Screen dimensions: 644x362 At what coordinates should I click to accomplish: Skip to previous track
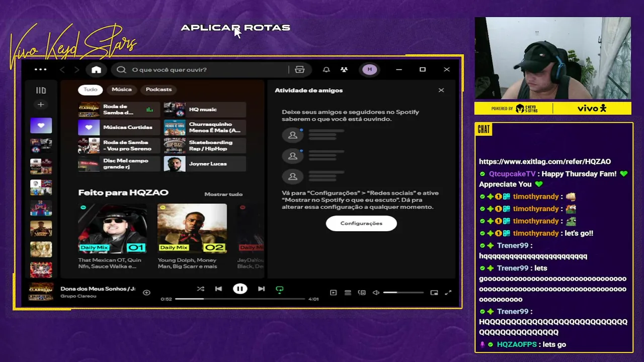[x=218, y=289]
